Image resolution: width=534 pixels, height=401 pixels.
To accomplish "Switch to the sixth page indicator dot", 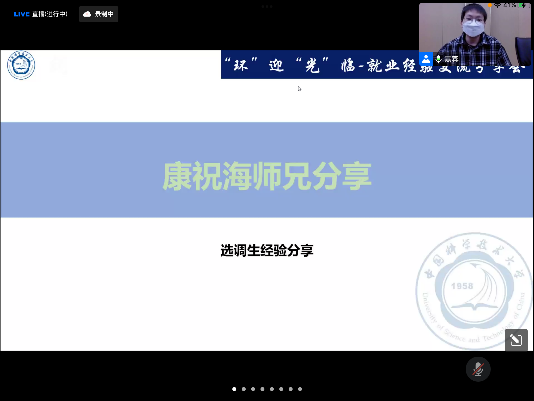I will 281,389.
